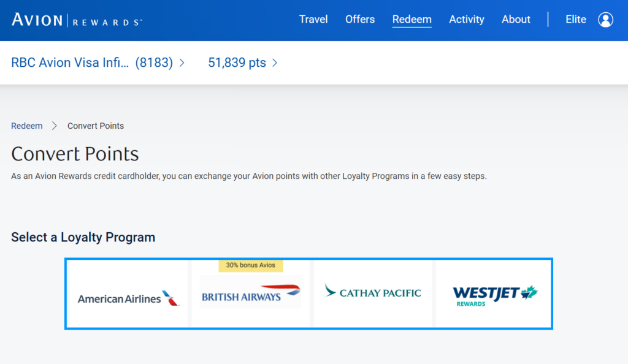This screenshot has width=628, height=364.
Task: Select the British Airways logo tile
Action: point(249,294)
